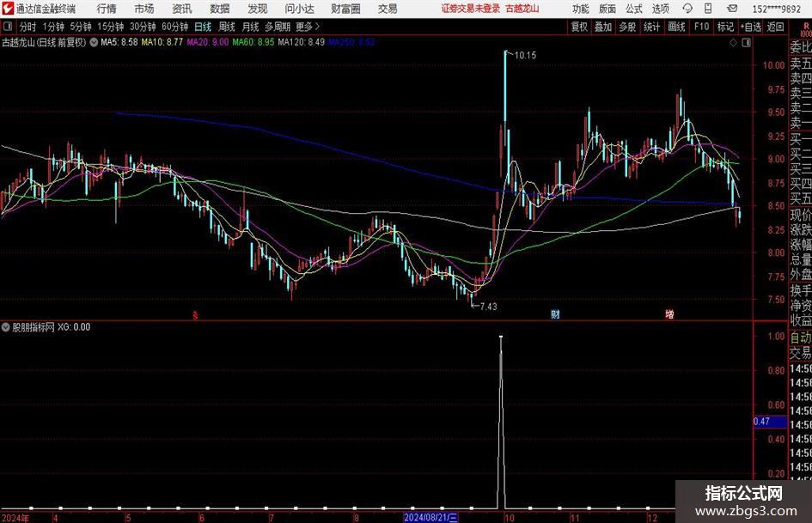Viewport: 812px width, 523px height.
Task: Open the mobile phone icon in title bar
Action: 708,9
